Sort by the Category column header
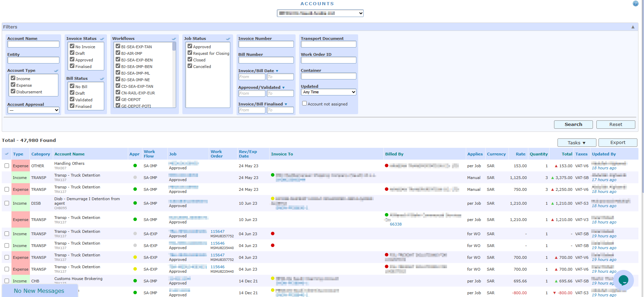The image size is (644, 297). [41, 154]
